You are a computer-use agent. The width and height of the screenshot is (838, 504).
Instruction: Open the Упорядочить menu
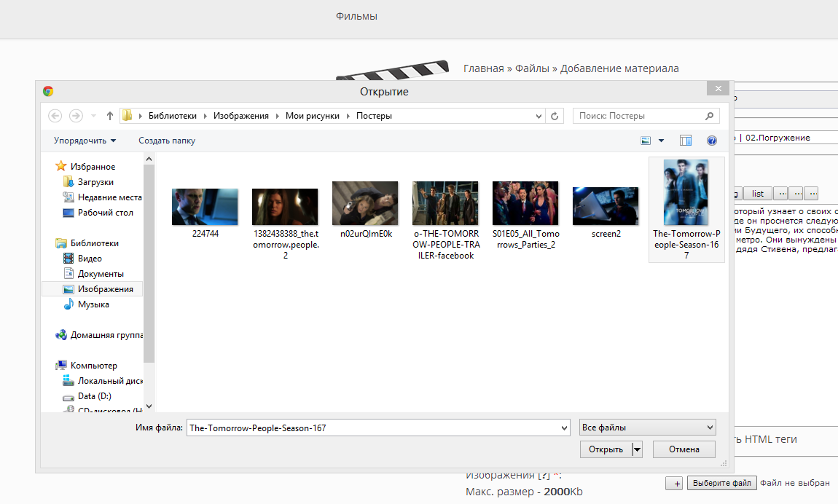pos(85,141)
